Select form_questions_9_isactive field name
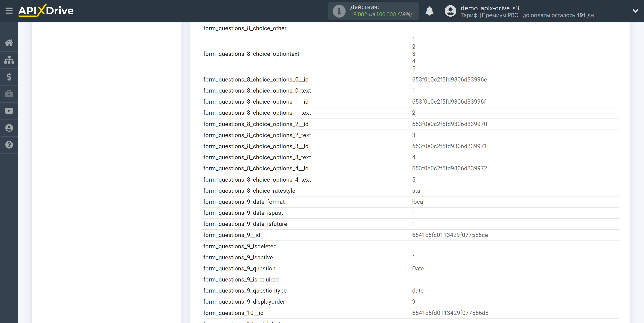644x323 pixels. coord(238,258)
